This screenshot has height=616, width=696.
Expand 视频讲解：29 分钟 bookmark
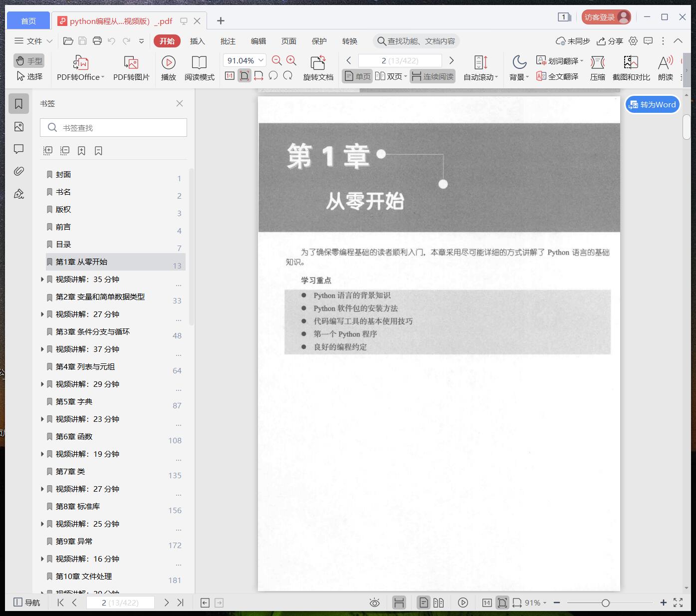(x=42, y=384)
